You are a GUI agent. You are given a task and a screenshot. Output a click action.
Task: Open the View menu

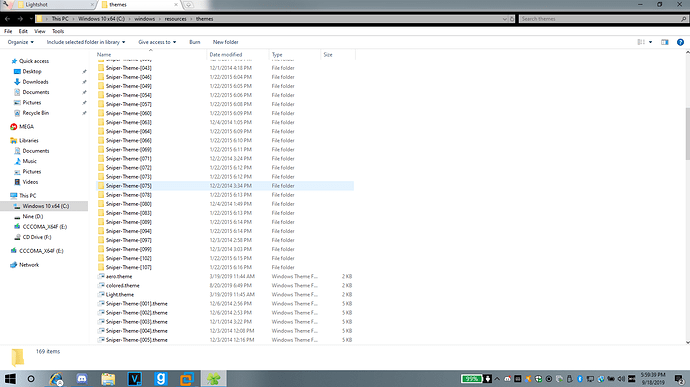coord(40,31)
